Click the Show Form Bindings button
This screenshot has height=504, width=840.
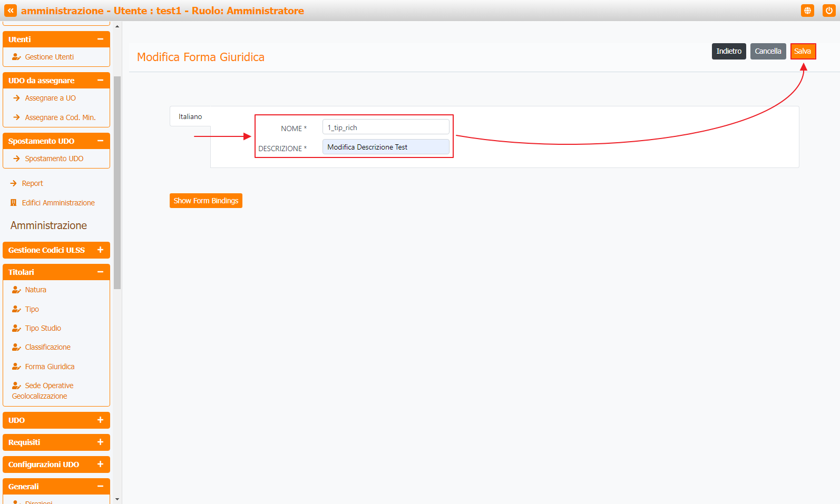point(206,201)
